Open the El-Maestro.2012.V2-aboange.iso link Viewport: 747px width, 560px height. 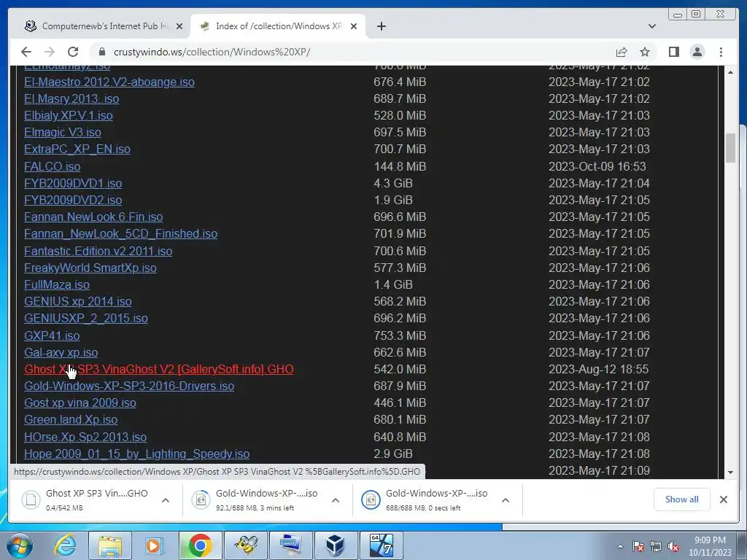tap(109, 82)
